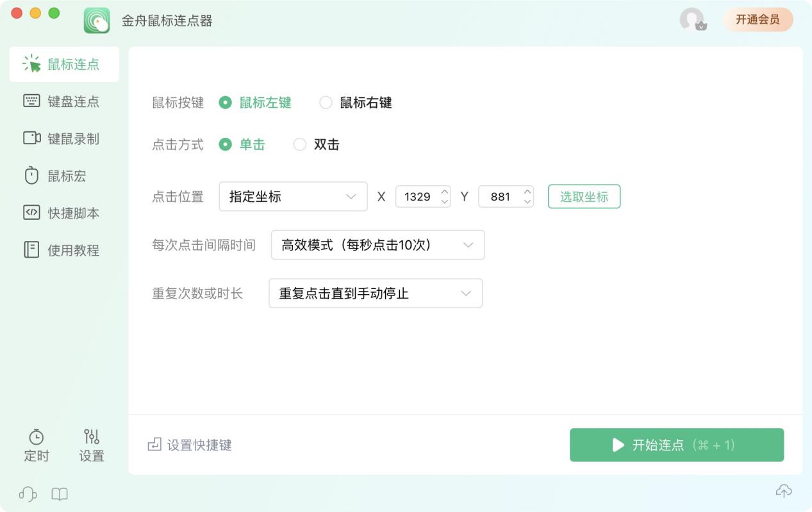Viewport: 812px width, 512px height.
Task: Click the 点击位置 label text
Action: point(178,197)
